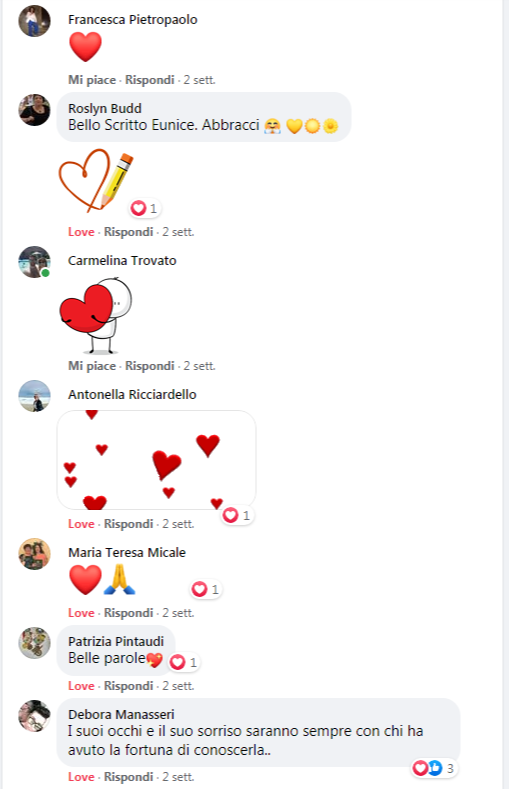Image resolution: width=509 pixels, height=789 pixels.
Task: Open Maria Teresa Micale's name link
Action: 127,553
